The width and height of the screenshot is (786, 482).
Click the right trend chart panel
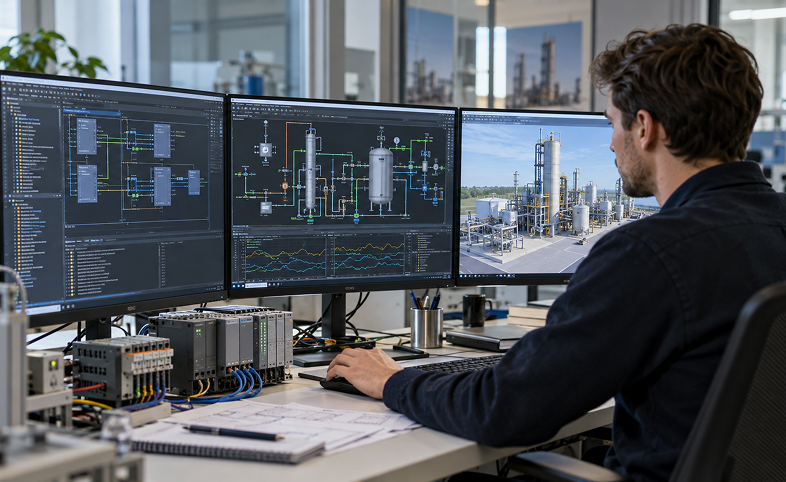click(369, 257)
